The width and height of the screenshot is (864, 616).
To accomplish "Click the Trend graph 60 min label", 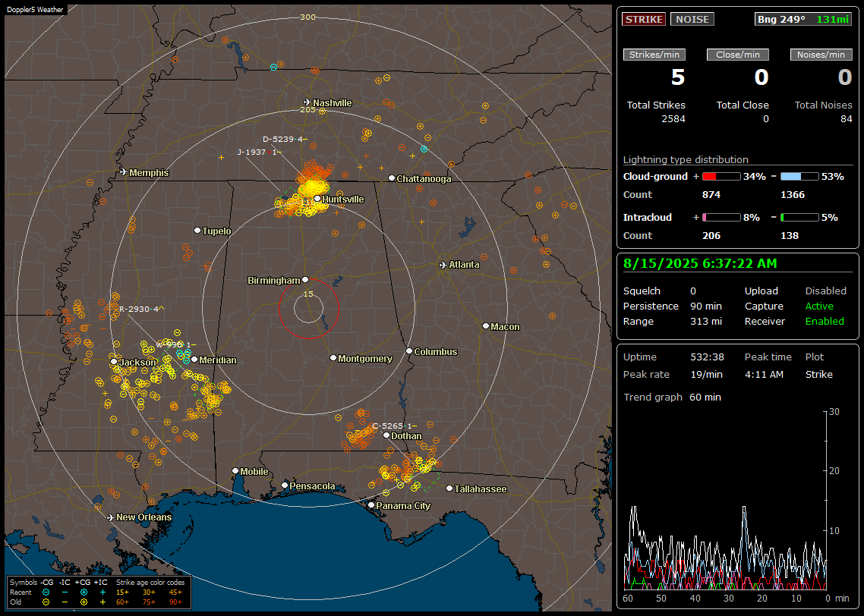I will pyautogui.click(x=672, y=398).
